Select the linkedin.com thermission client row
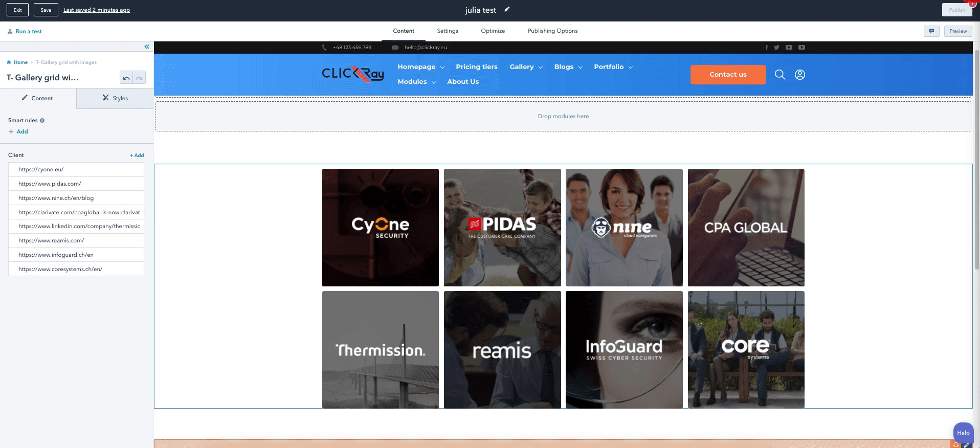The height and width of the screenshot is (448, 980). point(76,226)
